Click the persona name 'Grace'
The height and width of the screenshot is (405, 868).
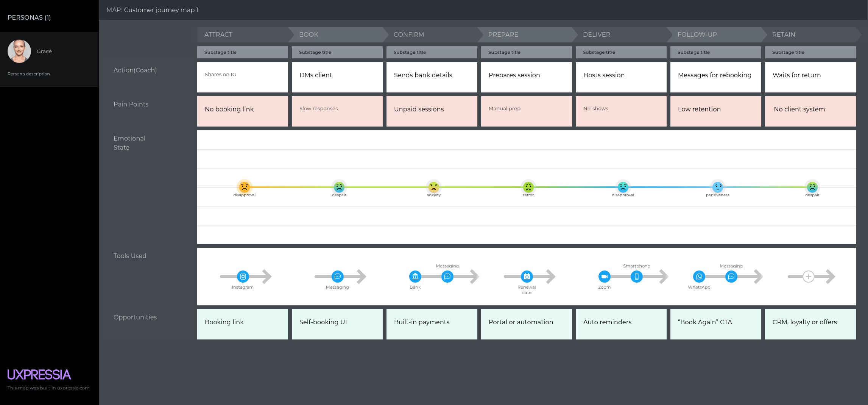44,51
